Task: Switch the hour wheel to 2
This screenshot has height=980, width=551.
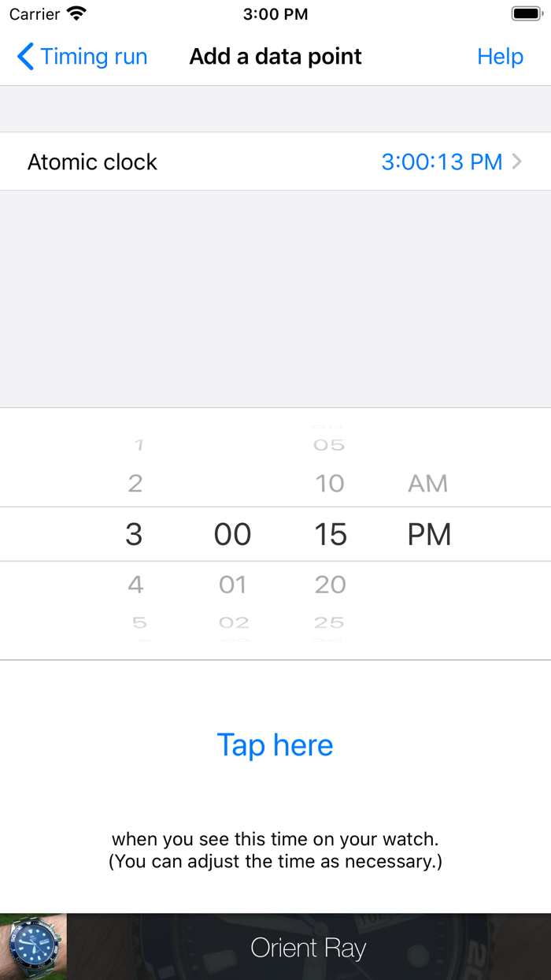Action: pyautogui.click(x=135, y=483)
